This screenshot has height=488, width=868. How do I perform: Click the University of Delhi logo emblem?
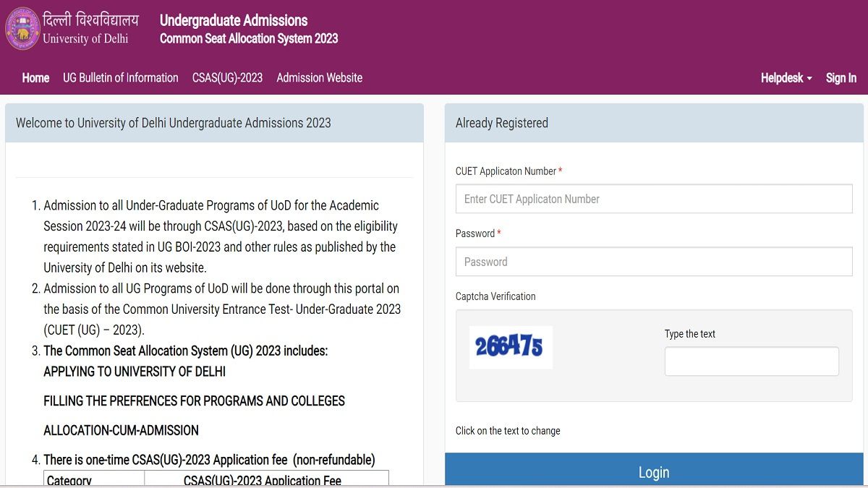(22, 29)
